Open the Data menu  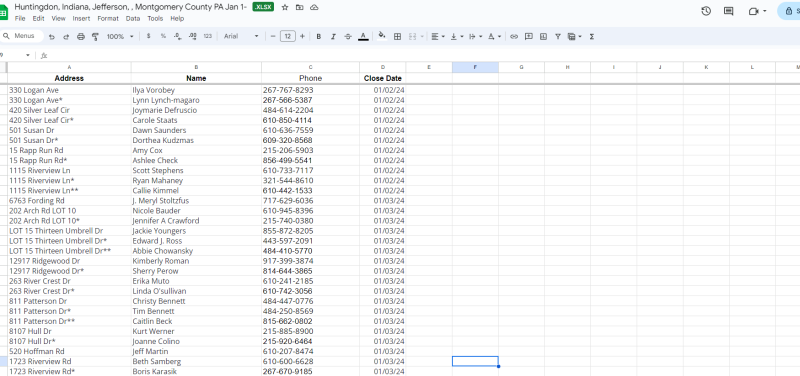pos(133,18)
